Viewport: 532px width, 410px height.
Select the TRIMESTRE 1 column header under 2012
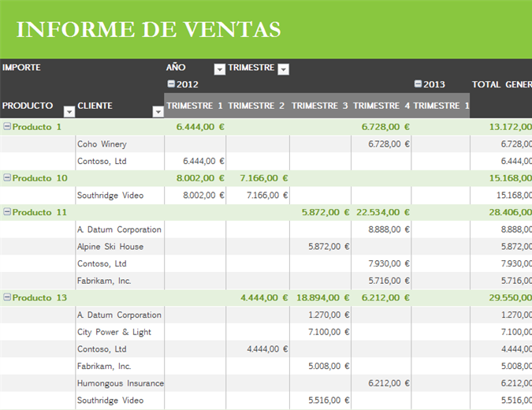[x=195, y=106]
